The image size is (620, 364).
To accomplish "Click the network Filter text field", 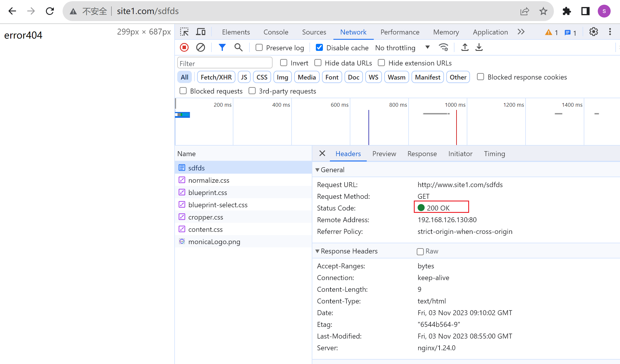I will pos(225,63).
